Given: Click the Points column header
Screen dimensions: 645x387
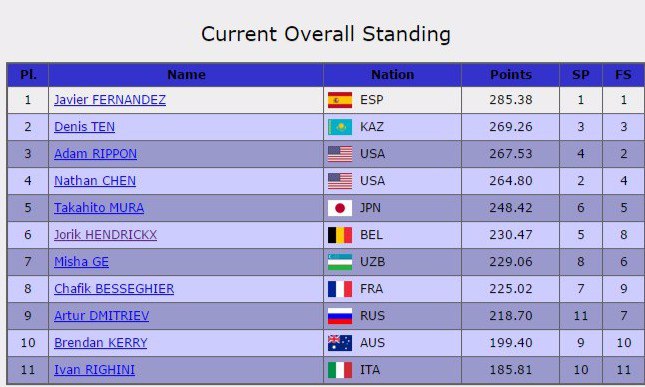Looking at the screenshot, I should 510,75.
